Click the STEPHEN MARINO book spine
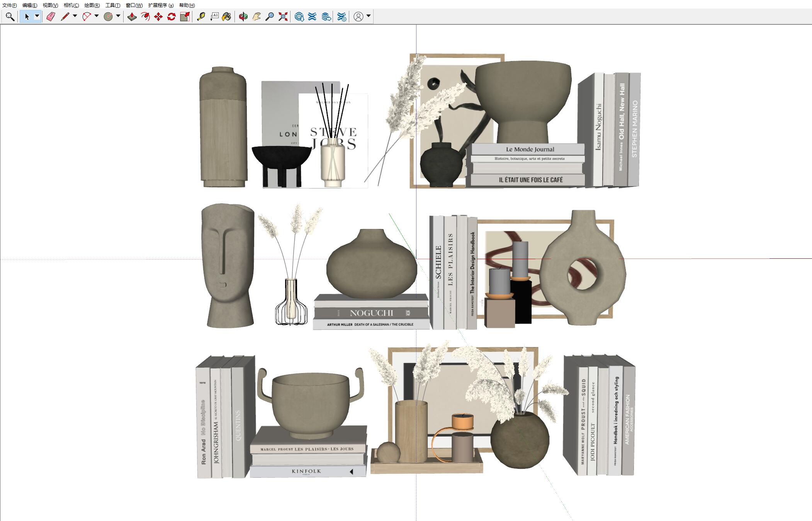The width and height of the screenshot is (812, 521). pyautogui.click(x=634, y=129)
